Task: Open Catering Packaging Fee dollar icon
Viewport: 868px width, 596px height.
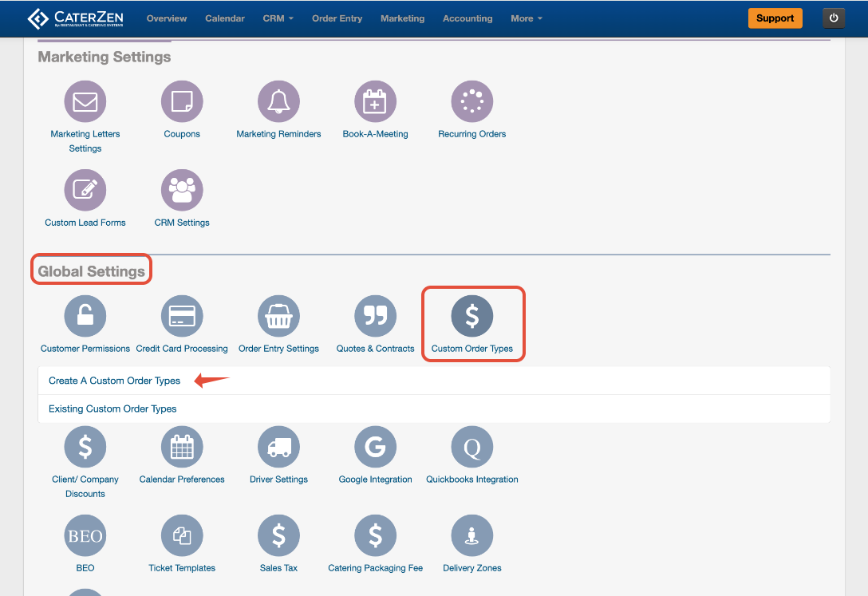Action: [x=375, y=535]
